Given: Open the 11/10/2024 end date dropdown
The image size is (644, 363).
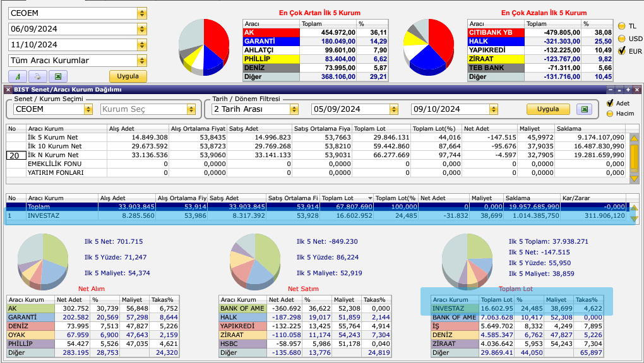Looking at the screenshot, I should [141, 45].
